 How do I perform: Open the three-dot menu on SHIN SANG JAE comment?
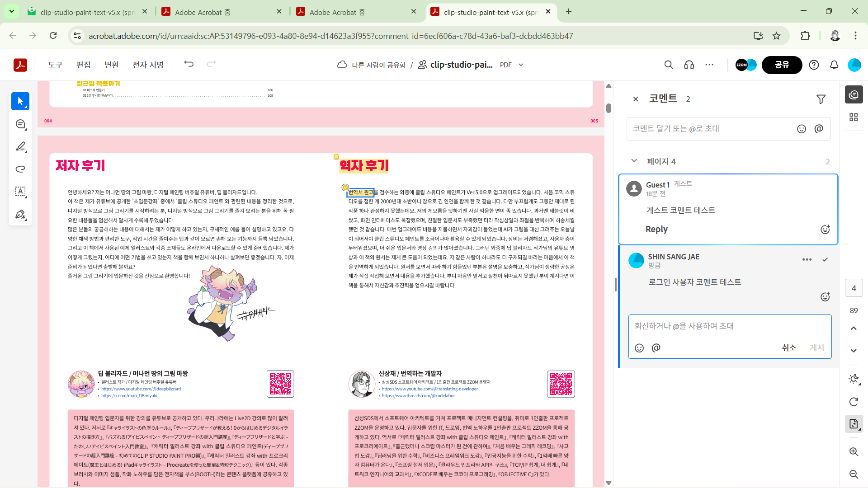click(807, 259)
